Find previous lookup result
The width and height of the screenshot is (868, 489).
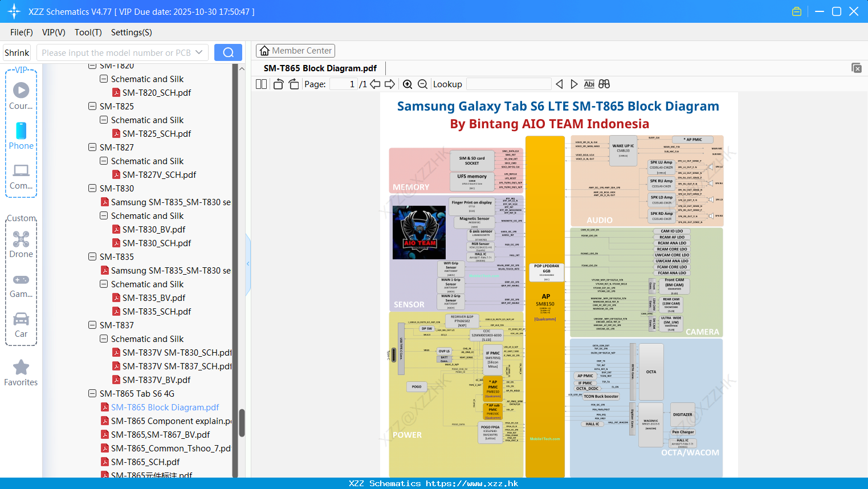tap(559, 84)
